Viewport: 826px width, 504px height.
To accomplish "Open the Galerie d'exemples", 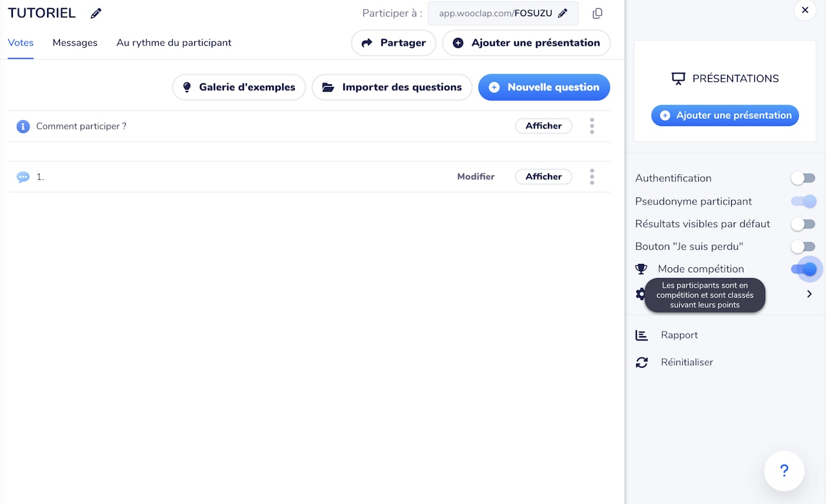I will pyautogui.click(x=239, y=86).
